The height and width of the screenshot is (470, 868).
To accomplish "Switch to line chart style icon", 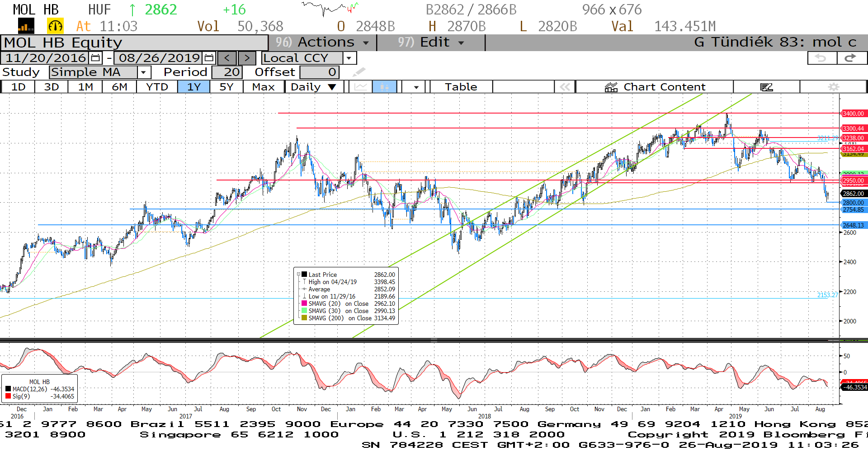I will click(360, 87).
